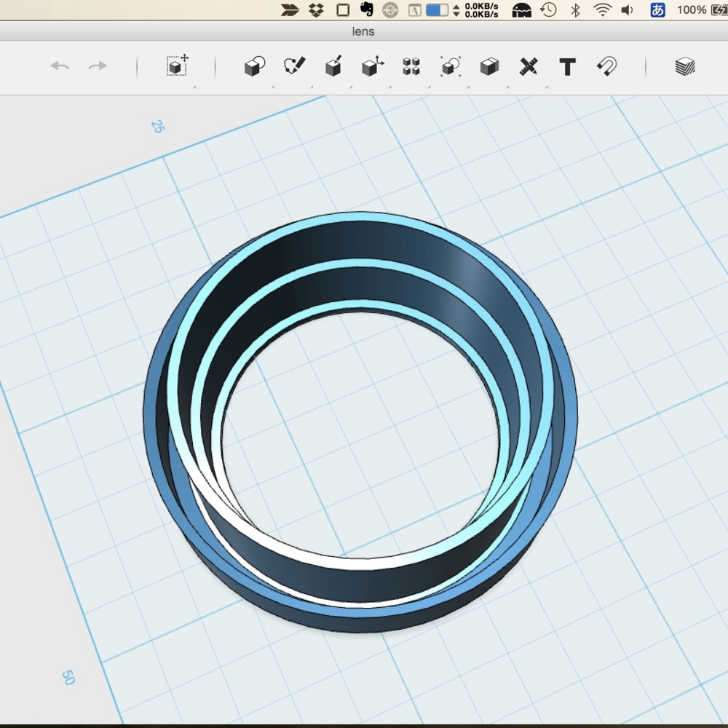Viewport: 728px width, 728px height.
Task: Select the Construct tool
Action: pyautogui.click(x=333, y=67)
